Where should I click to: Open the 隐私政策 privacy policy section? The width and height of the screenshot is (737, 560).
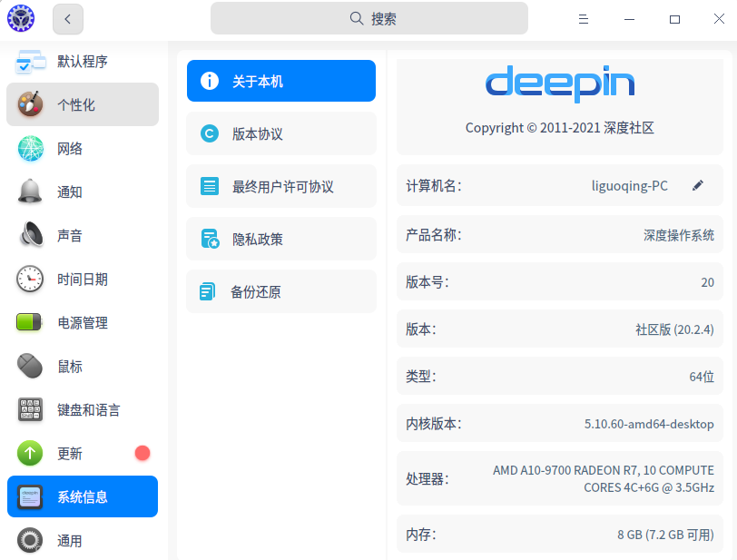pos(280,239)
